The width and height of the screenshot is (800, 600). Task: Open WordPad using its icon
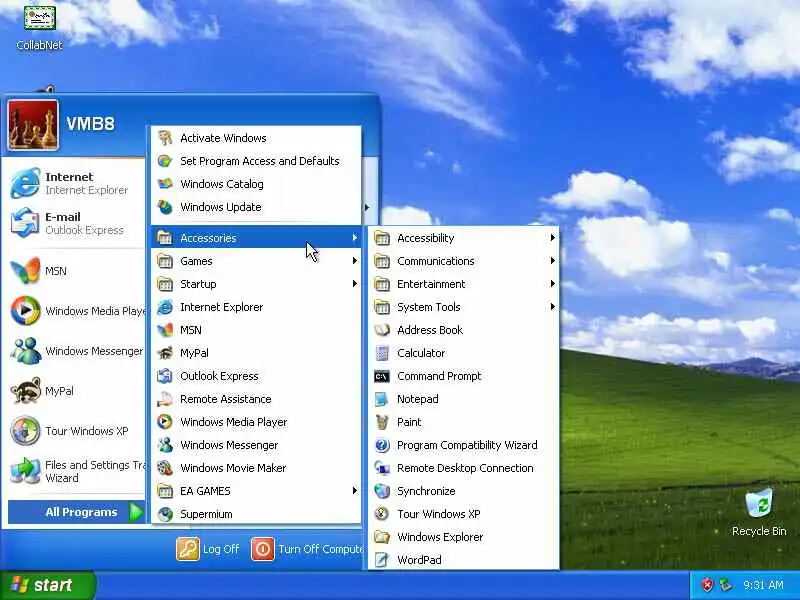point(382,560)
